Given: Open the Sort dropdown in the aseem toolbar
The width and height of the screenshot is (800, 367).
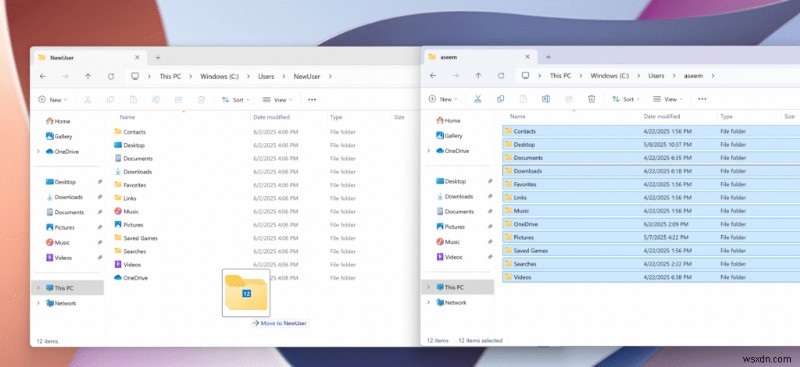Looking at the screenshot, I should [x=626, y=99].
